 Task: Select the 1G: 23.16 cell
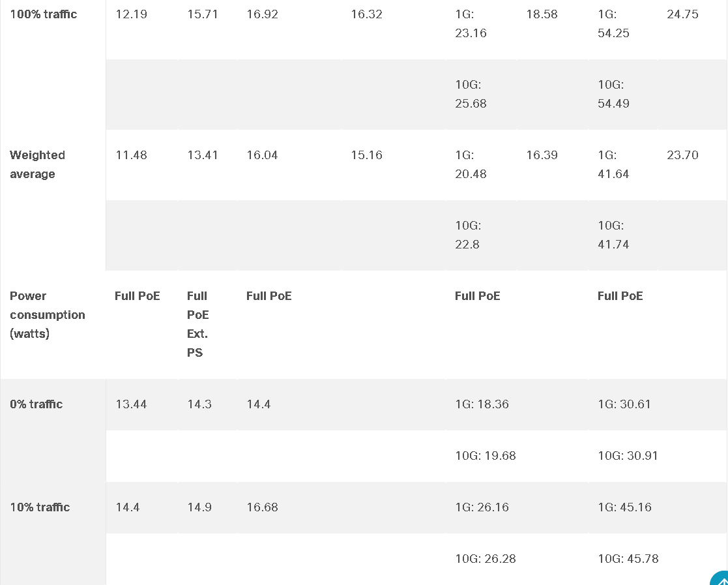(x=471, y=23)
